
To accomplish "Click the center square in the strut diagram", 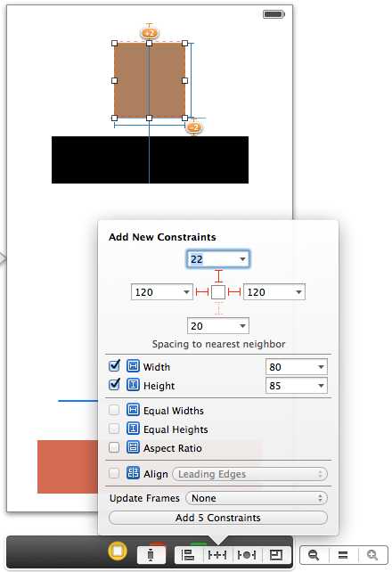I will [218, 292].
